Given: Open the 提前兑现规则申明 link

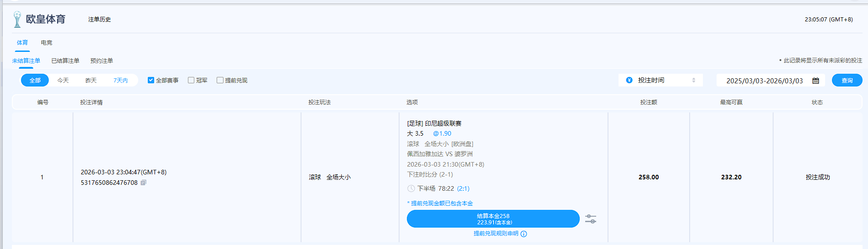Looking at the screenshot, I should (x=495, y=234).
